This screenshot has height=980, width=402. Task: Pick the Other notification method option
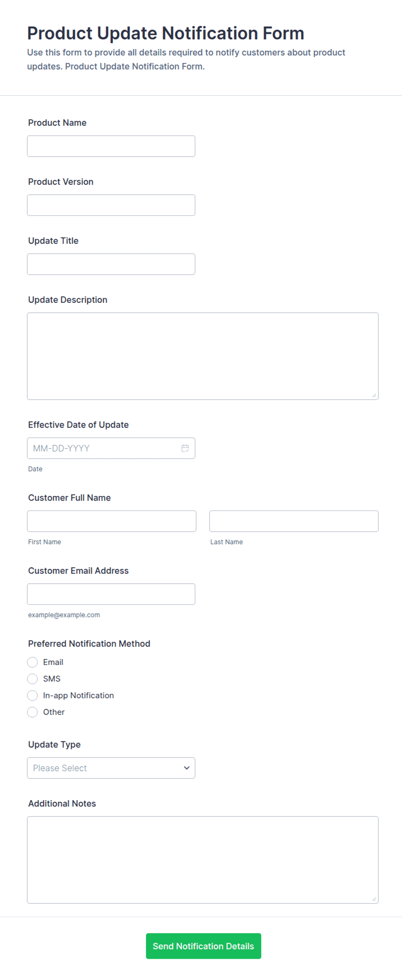pos(32,712)
